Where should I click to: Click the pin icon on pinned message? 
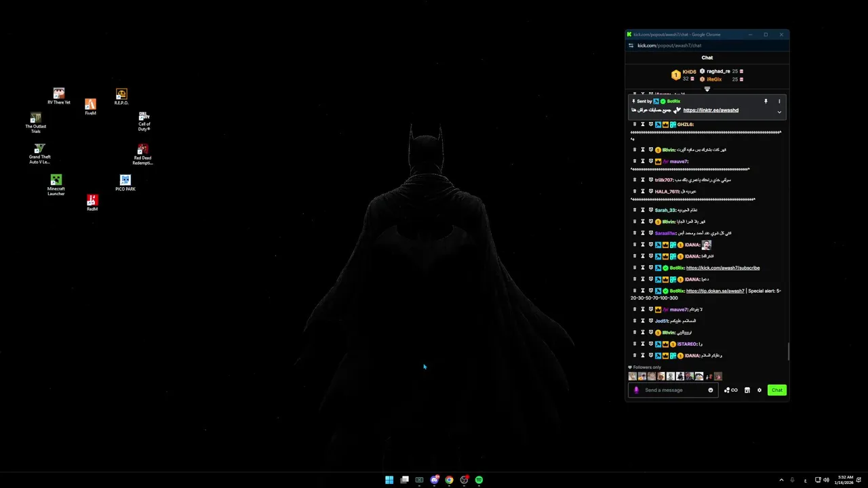point(766,101)
